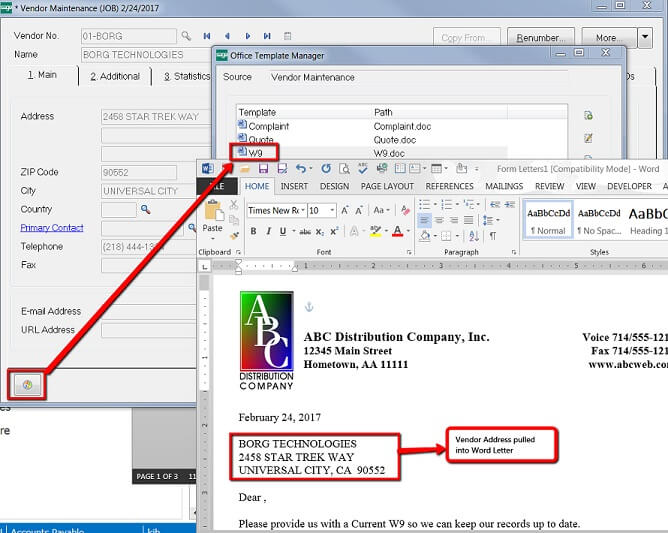Follow the Primary Contact link
This screenshot has width=668, height=533.
(52, 228)
